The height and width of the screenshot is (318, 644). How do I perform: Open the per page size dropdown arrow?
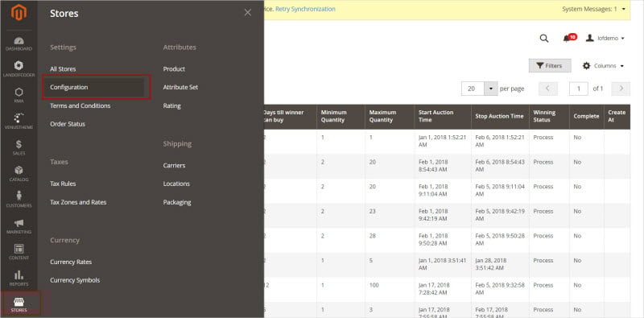(x=491, y=89)
